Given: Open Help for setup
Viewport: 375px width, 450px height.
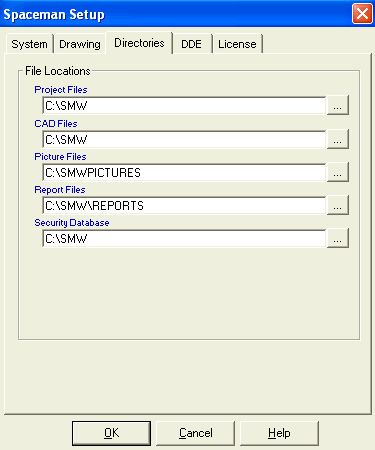Looking at the screenshot, I should click(x=279, y=433).
